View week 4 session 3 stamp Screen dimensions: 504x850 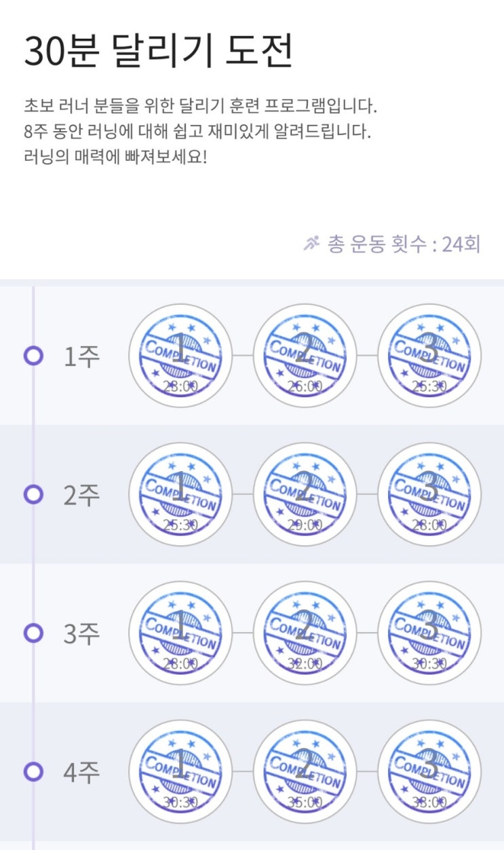[x=429, y=772]
